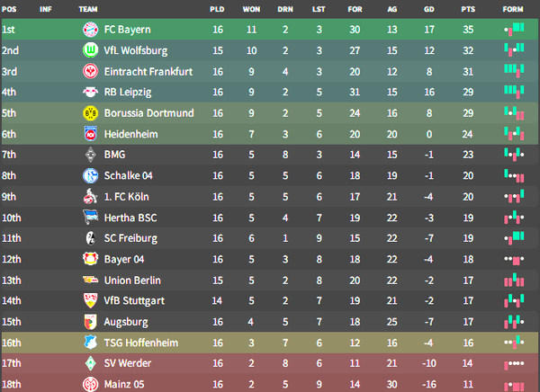Click the VfL Wolfsburg club logo
This screenshot has height=392, width=540.
(x=90, y=49)
